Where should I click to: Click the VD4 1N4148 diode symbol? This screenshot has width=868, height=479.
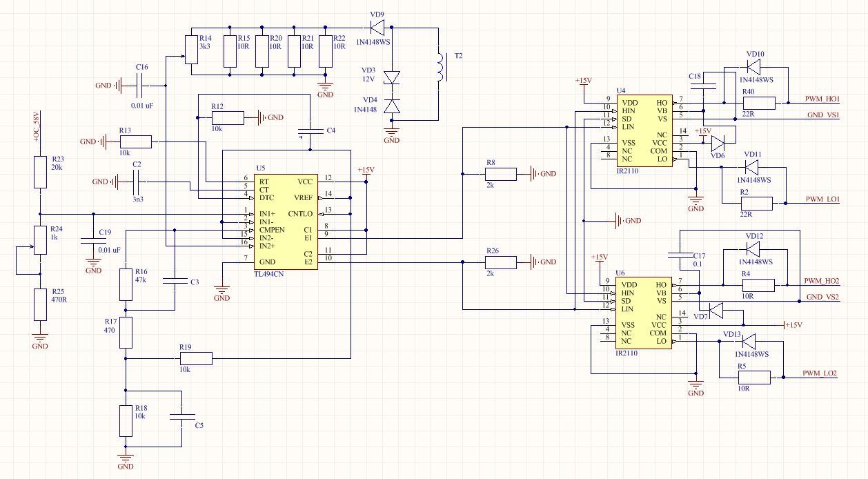pos(392,106)
